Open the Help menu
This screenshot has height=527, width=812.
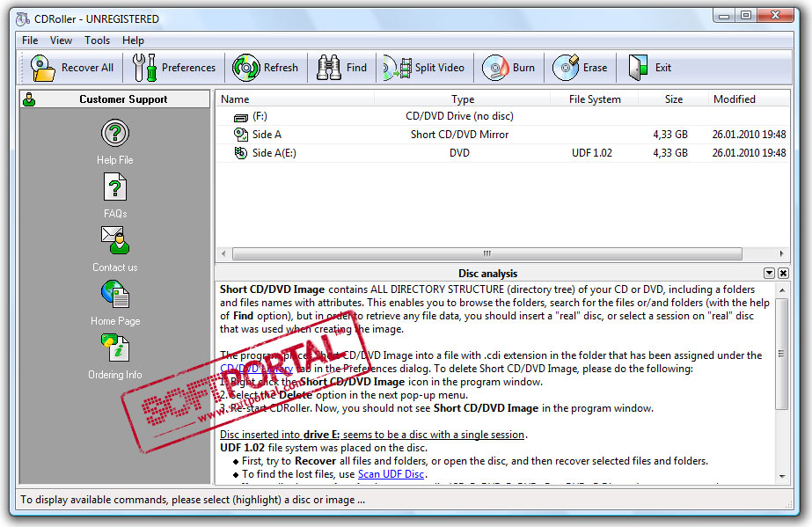(x=133, y=40)
